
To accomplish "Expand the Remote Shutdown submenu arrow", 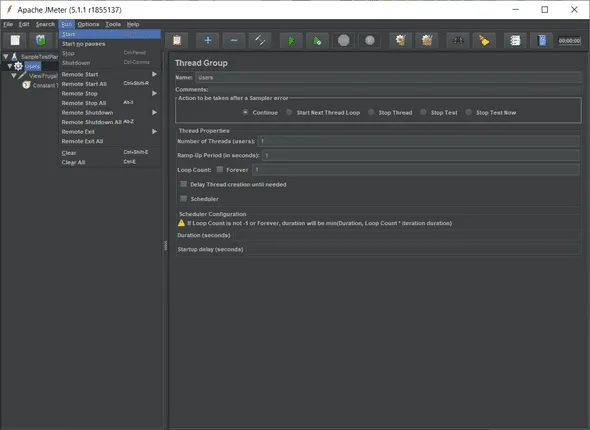I will click(x=154, y=112).
